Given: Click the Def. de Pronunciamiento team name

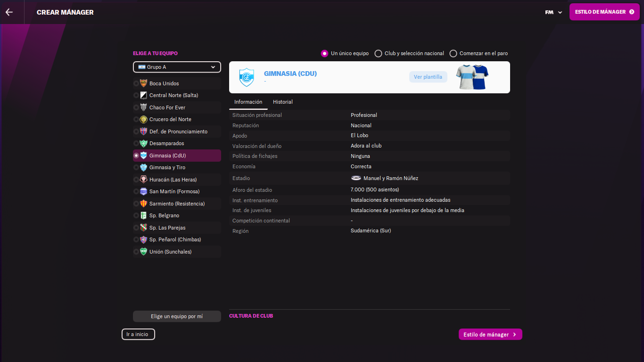Looking at the screenshot, I should point(178,132).
